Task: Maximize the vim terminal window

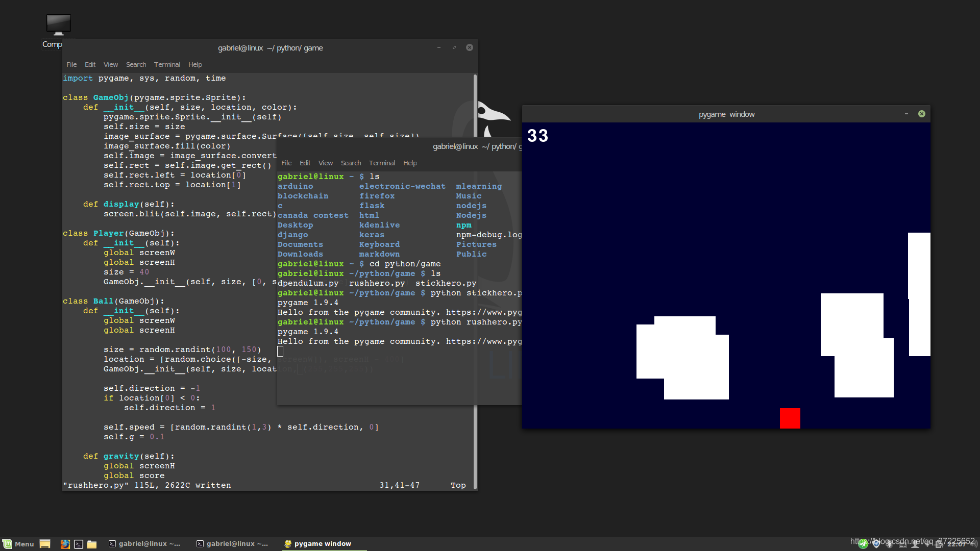Action: (x=454, y=47)
